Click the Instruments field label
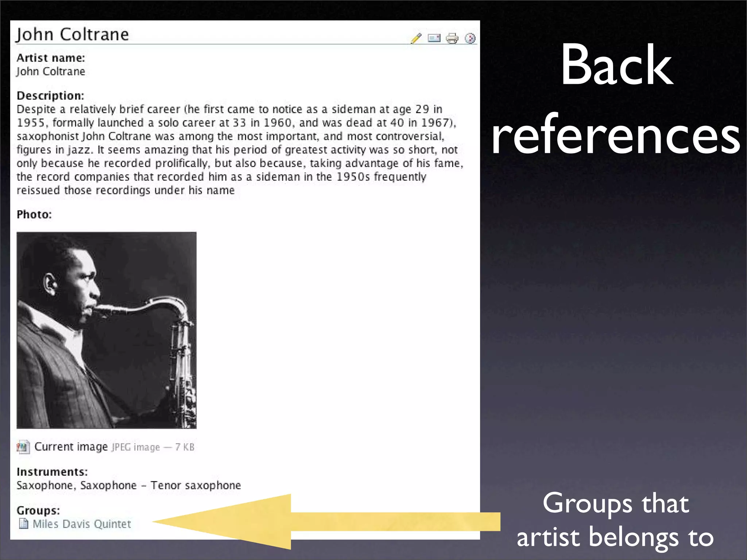The image size is (747, 560). pyautogui.click(x=52, y=472)
